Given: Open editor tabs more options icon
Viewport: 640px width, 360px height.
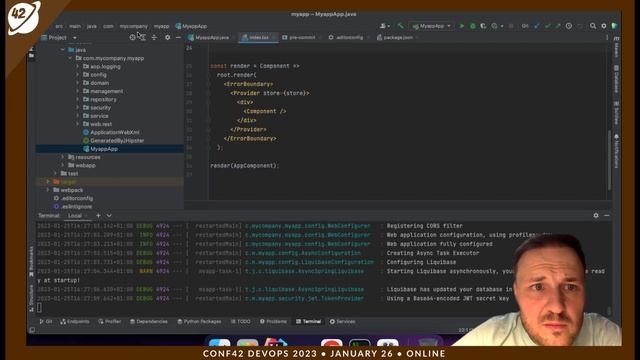Looking at the screenshot, I should click(x=607, y=38).
